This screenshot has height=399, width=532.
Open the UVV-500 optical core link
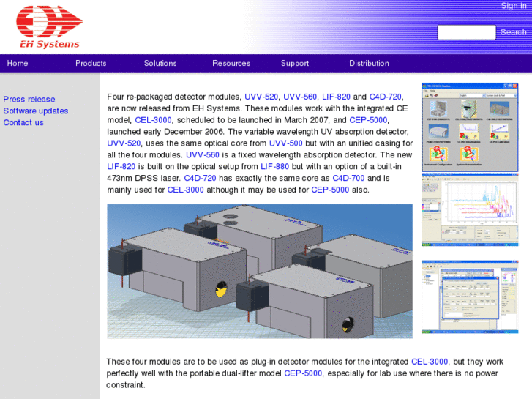pos(285,143)
